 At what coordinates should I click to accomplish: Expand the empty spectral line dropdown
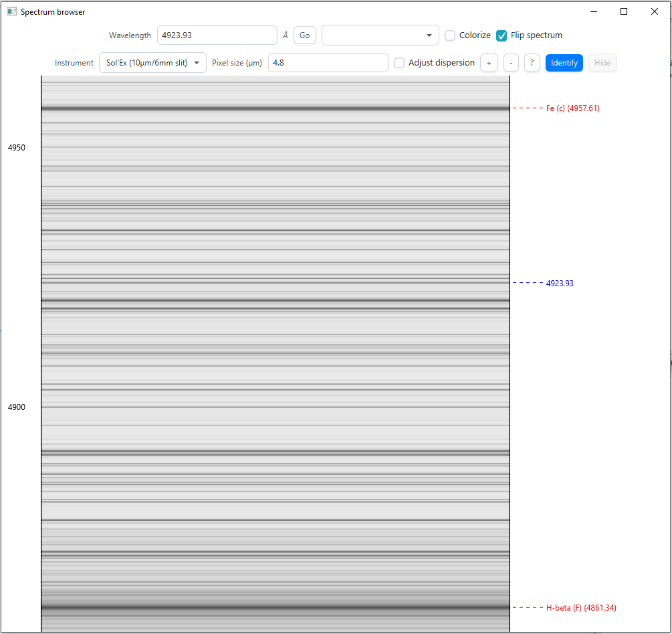click(x=380, y=35)
